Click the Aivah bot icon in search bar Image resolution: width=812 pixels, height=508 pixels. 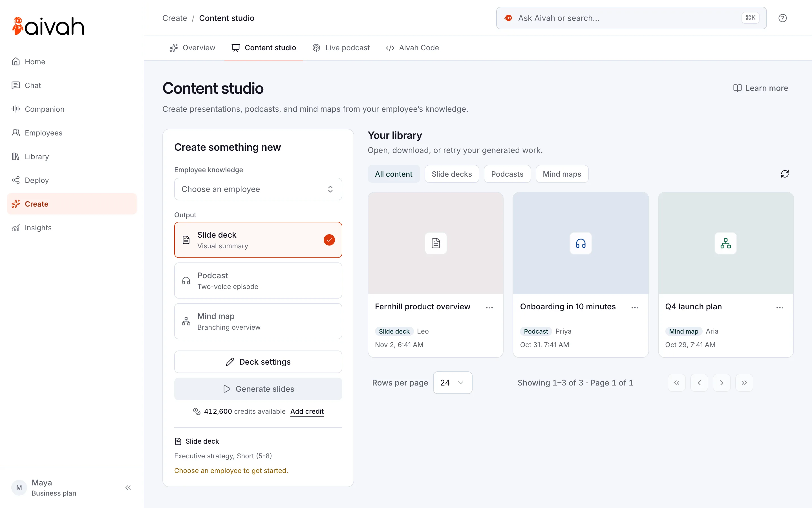click(x=508, y=18)
